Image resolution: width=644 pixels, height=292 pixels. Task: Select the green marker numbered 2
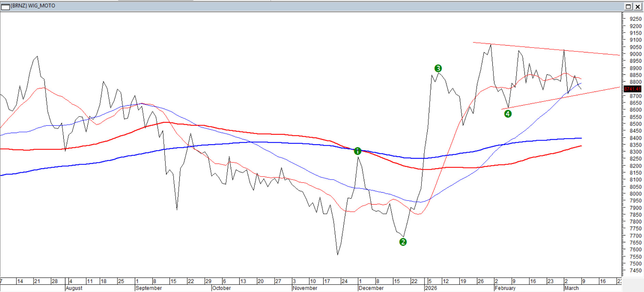pos(403,242)
